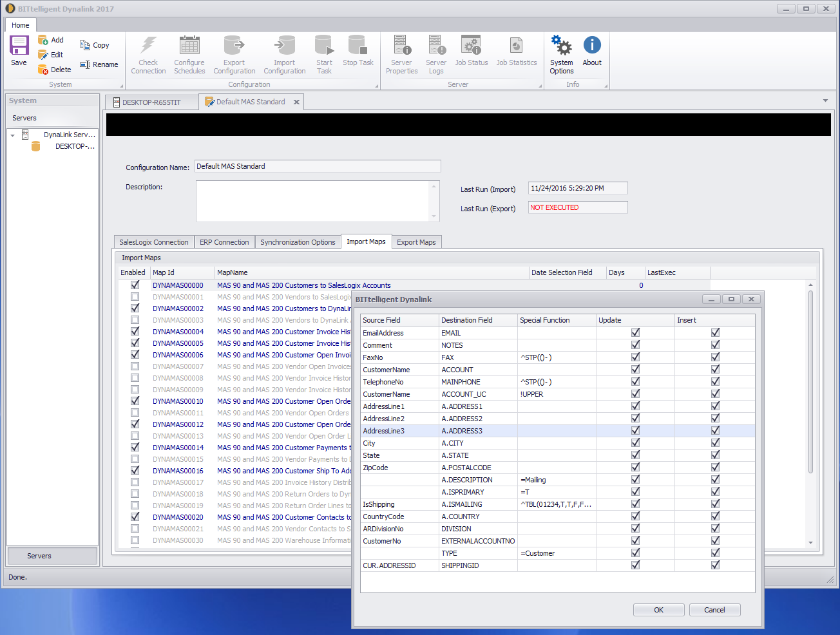This screenshot has width=840, height=635.
Task: Disable map DYNAMAS00002 checkbox
Action: [x=135, y=308]
